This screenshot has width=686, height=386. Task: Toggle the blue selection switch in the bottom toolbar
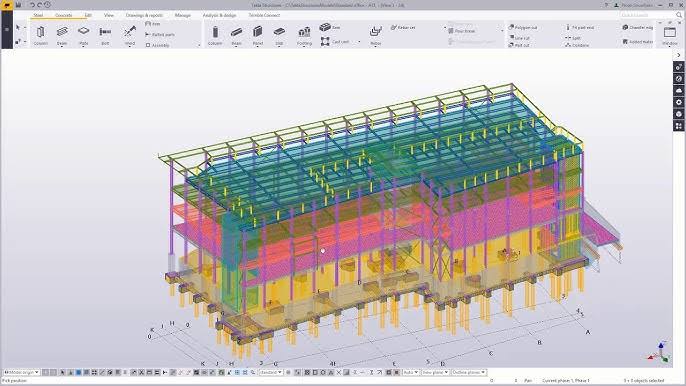pos(78,372)
